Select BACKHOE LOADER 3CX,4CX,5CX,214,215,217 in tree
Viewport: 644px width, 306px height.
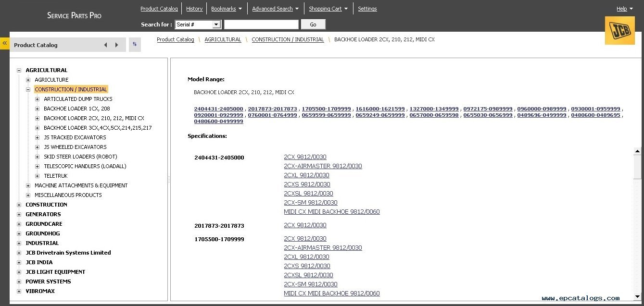point(98,128)
